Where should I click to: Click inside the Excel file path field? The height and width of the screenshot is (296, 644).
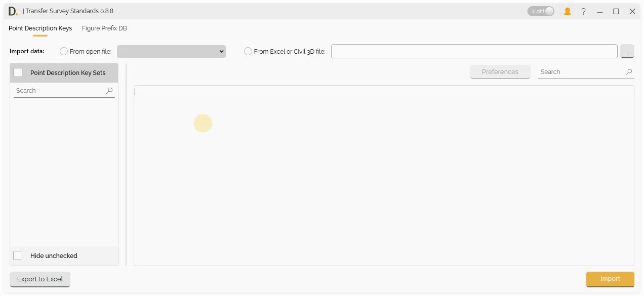pos(474,51)
